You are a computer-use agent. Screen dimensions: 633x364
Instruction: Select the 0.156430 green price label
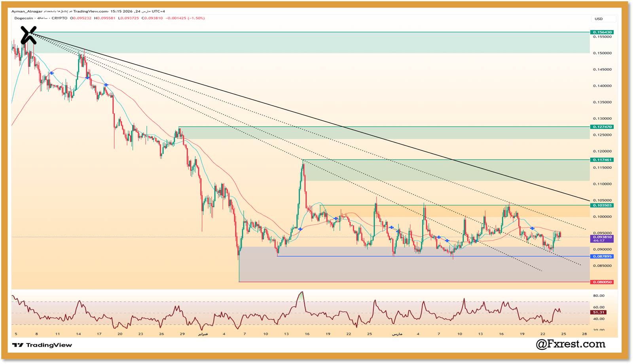click(x=601, y=32)
